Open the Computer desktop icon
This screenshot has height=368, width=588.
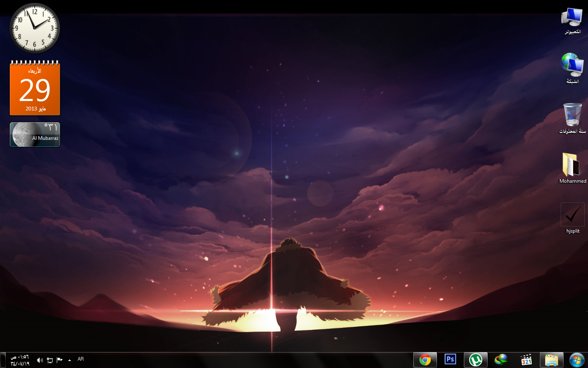pyautogui.click(x=572, y=20)
